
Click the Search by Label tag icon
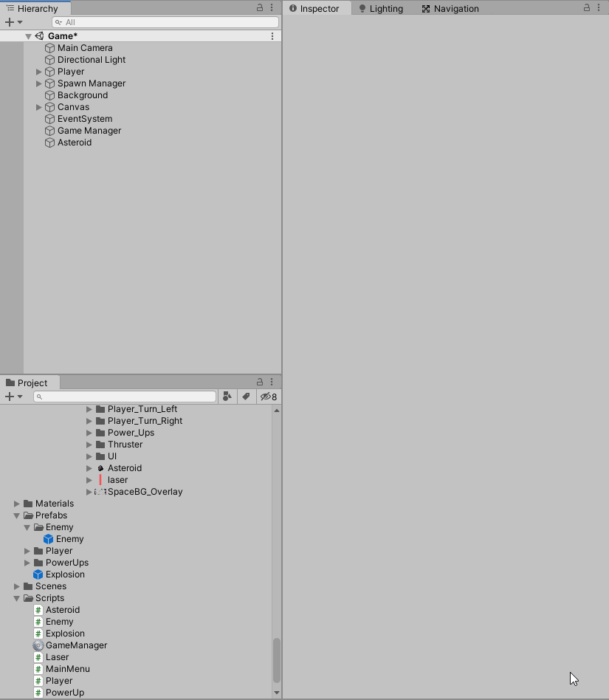pyautogui.click(x=247, y=397)
